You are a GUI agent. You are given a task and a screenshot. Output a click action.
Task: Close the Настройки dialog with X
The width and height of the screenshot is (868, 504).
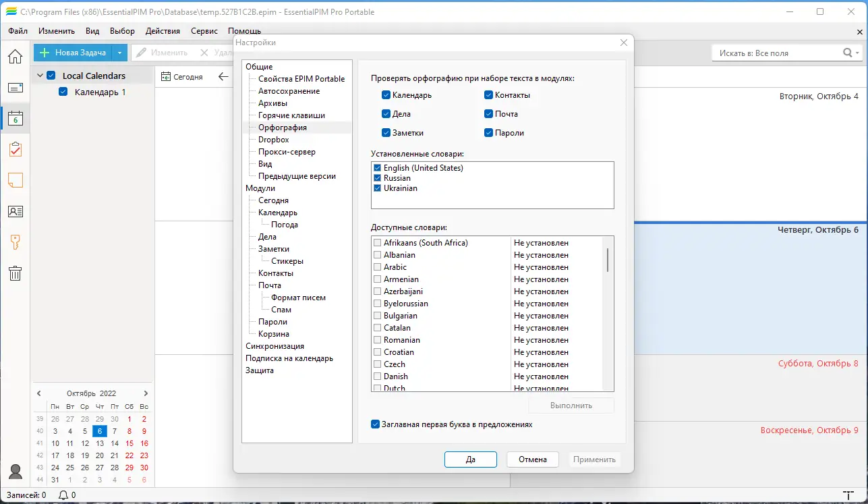coord(623,43)
